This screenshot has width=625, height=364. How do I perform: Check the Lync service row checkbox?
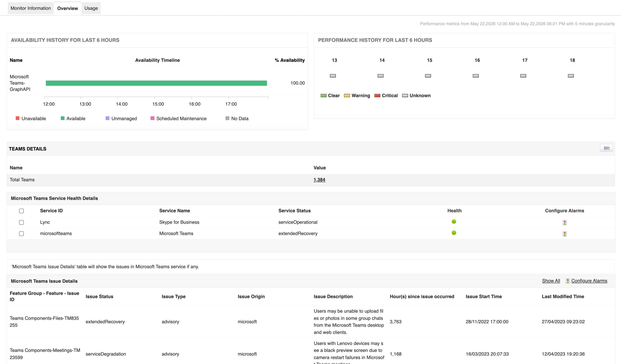coord(21,222)
